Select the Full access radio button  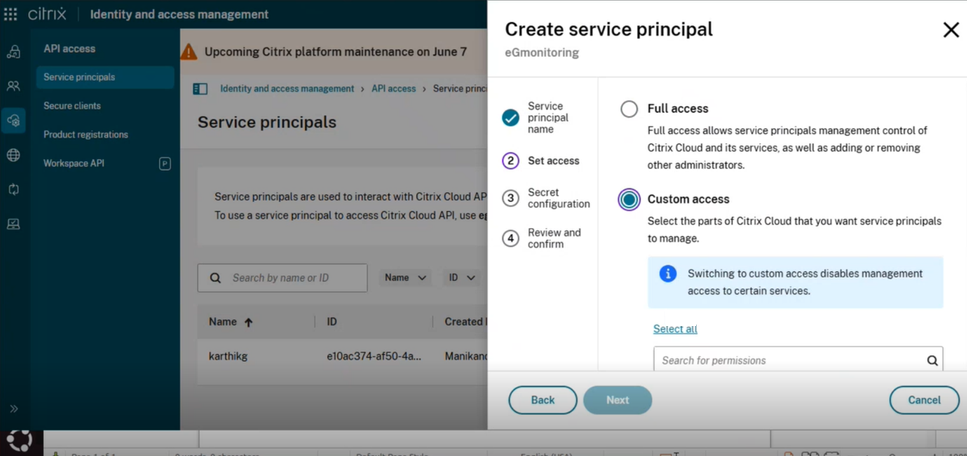[x=629, y=109]
